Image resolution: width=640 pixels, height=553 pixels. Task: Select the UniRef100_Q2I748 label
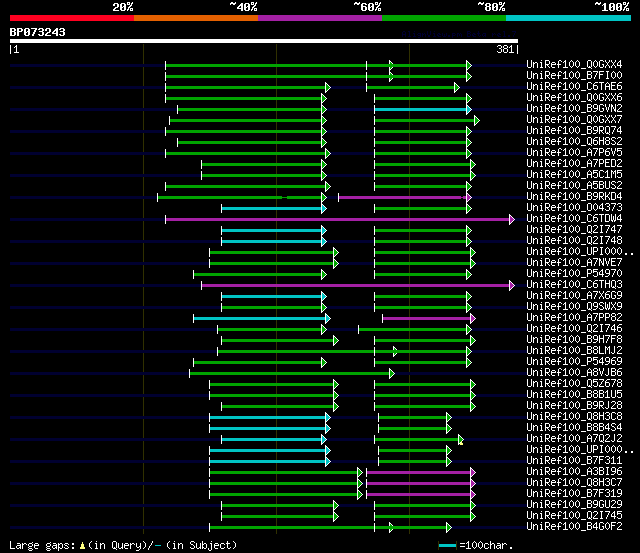574,240
